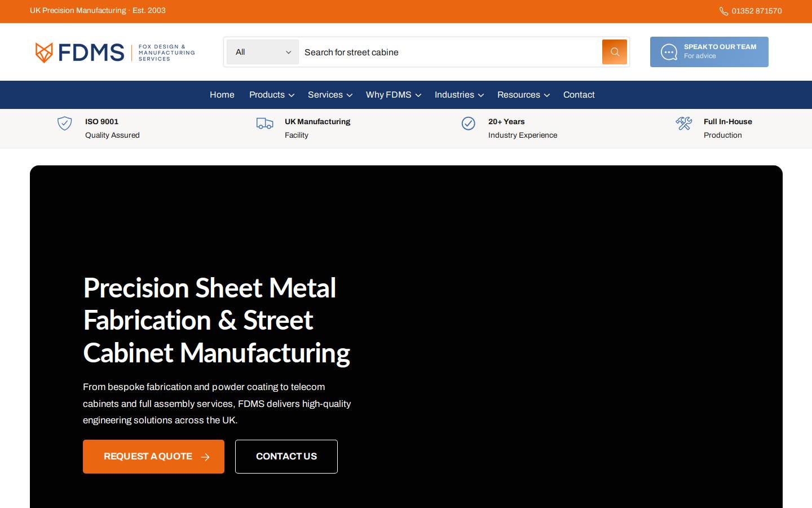Click the Speak to Our Team button
812x508 pixels.
point(709,52)
